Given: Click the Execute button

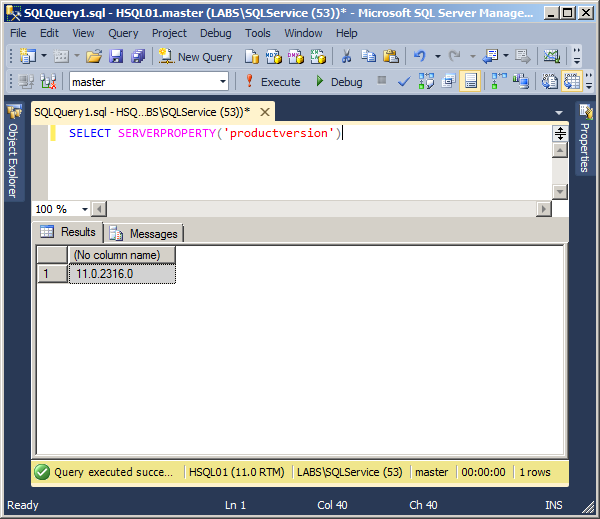Looking at the screenshot, I should pos(273,82).
